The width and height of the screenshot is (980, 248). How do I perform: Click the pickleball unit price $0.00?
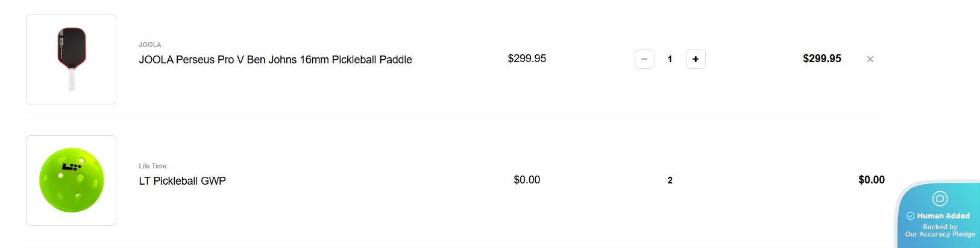click(527, 180)
